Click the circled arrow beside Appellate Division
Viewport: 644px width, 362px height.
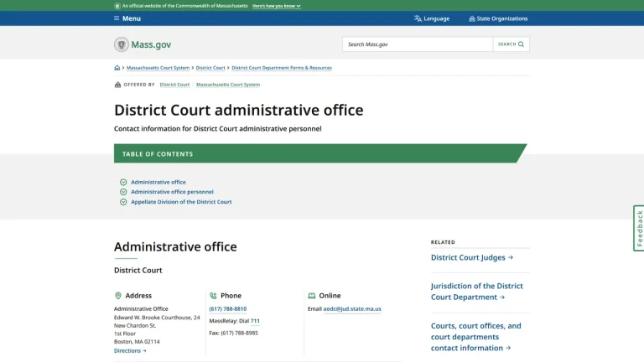(123, 202)
